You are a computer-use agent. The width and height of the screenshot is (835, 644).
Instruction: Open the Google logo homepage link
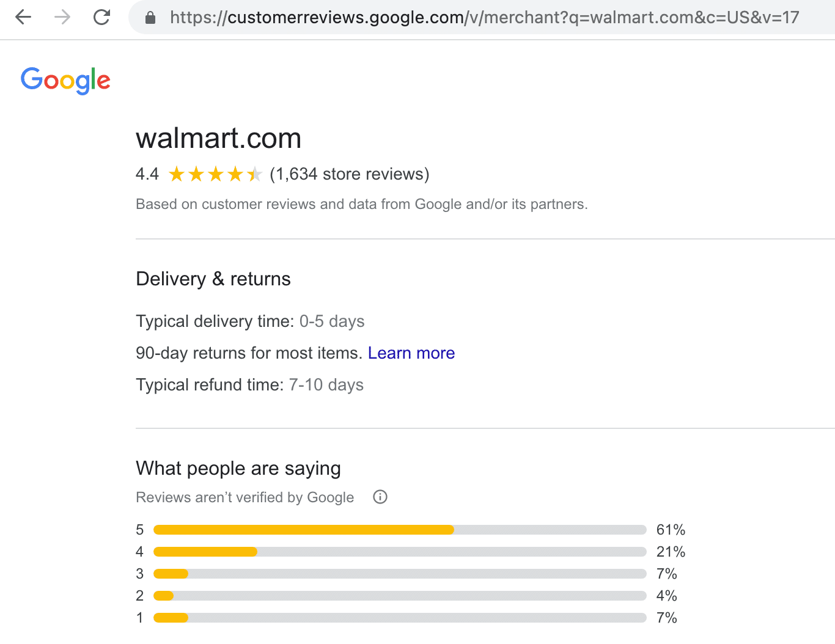(65, 81)
